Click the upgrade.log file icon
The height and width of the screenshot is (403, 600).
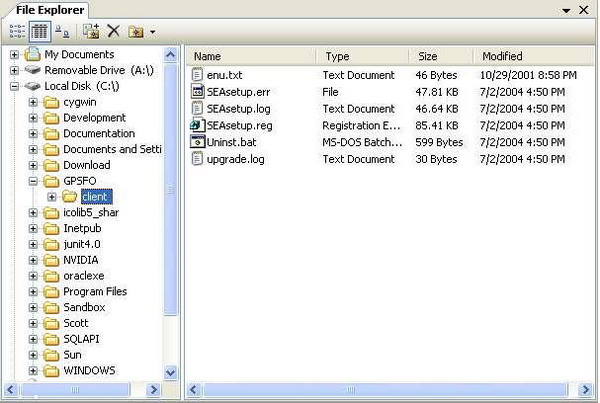coord(197,159)
